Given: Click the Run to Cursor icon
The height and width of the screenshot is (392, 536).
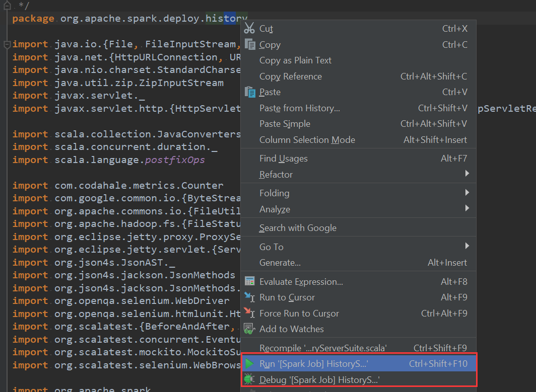Looking at the screenshot, I should [x=249, y=297].
